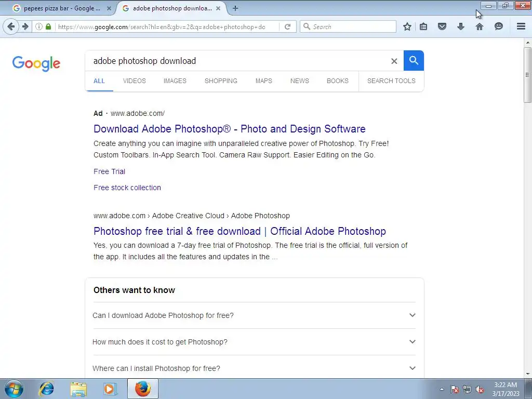Open SEARCH TOOLS options

coord(391,81)
